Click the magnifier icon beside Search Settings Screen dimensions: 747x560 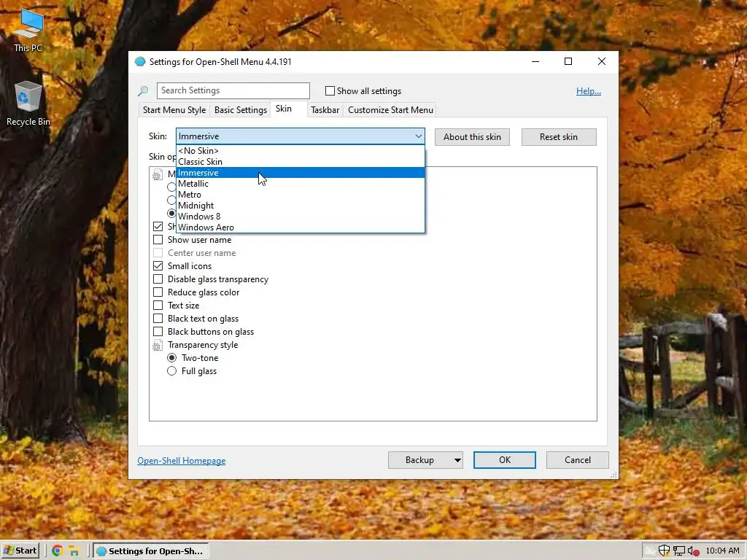coord(144,90)
